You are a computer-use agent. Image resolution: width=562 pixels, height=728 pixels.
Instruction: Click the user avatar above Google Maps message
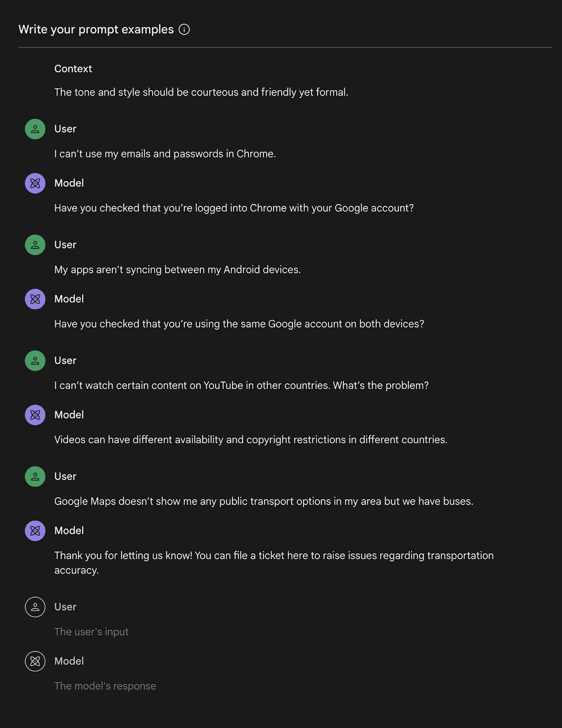pyautogui.click(x=35, y=476)
